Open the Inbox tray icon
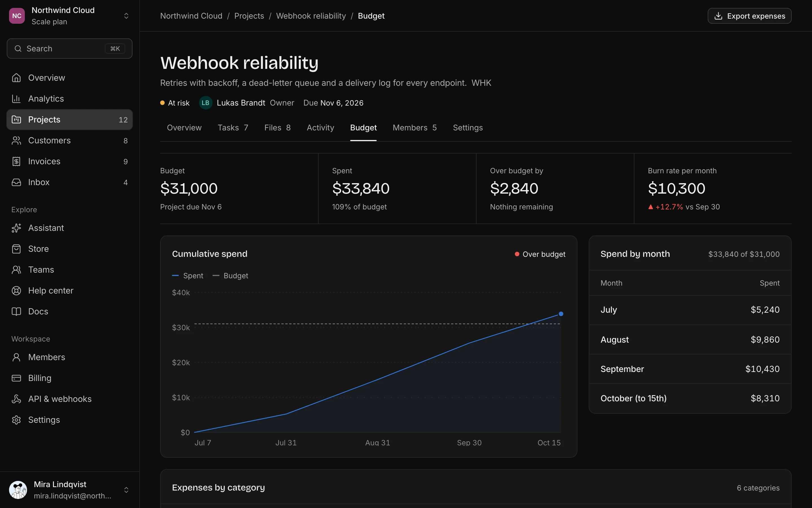 point(16,182)
